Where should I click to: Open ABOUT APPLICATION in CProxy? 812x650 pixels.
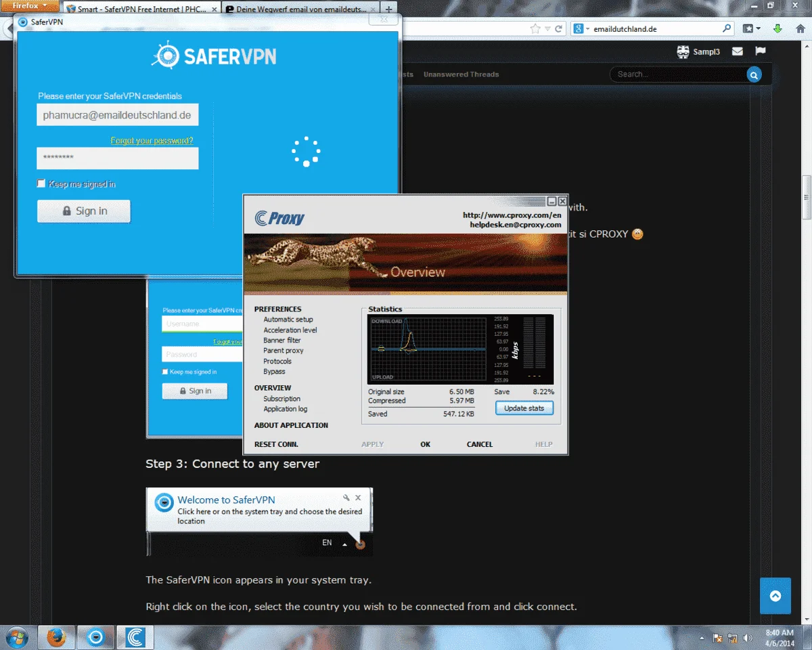tap(291, 425)
